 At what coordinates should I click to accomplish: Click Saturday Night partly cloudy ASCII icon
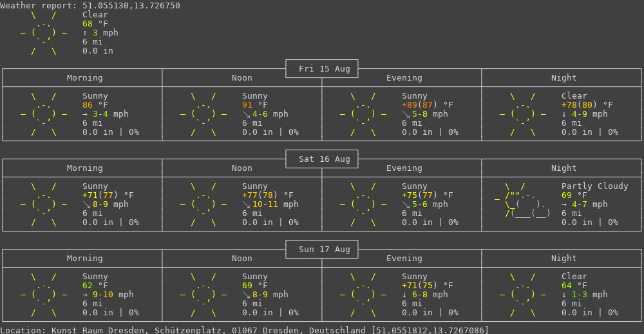click(x=523, y=201)
